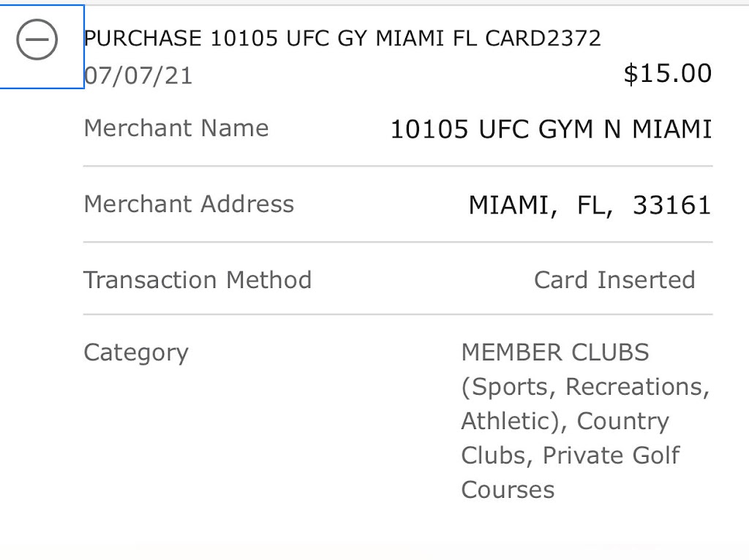Click the $15.00 transaction amount
The image size is (749, 560).
pos(667,74)
